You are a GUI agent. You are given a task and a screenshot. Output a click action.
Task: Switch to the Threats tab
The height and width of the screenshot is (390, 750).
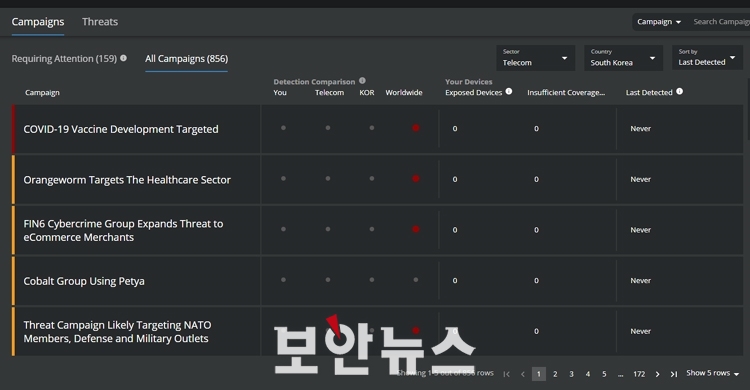click(x=100, y=22)
